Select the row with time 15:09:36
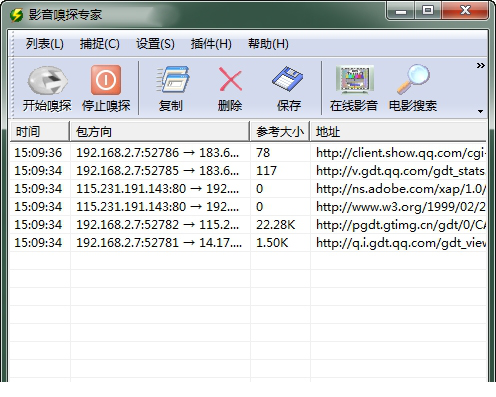 tap(248, 153)
